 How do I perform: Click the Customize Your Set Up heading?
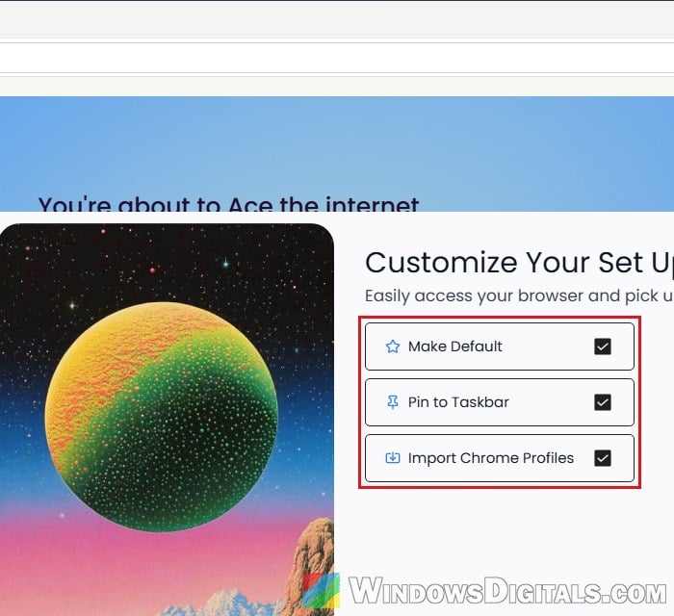(x=519, y=263)
